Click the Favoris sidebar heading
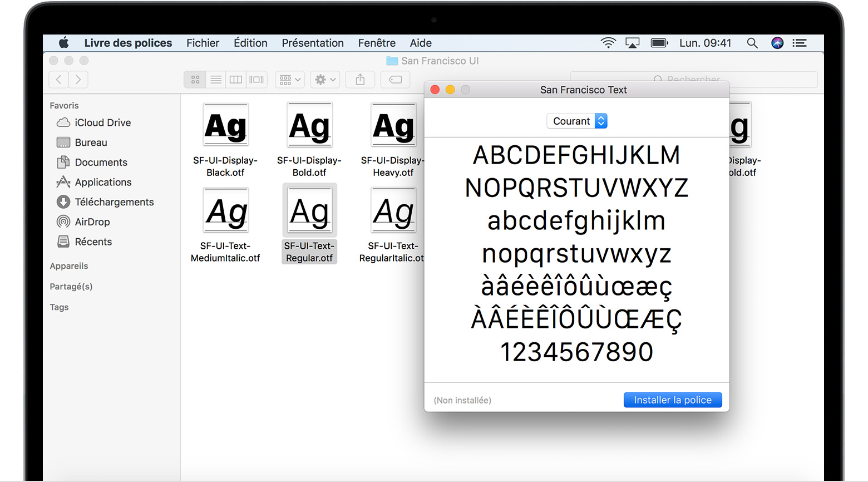The width and height of the screenshot is (868, 482). pyautogui.click(x=64, y=106)
